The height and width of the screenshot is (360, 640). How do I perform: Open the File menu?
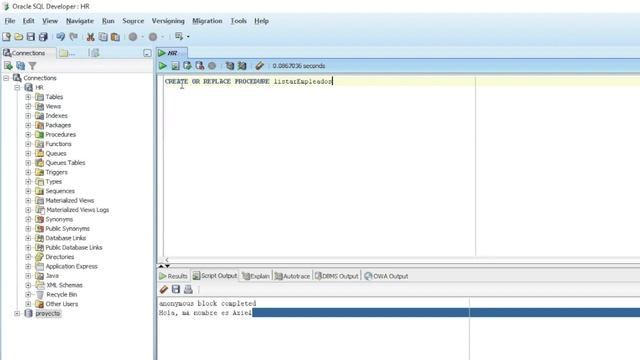click(x=10, y=21)
